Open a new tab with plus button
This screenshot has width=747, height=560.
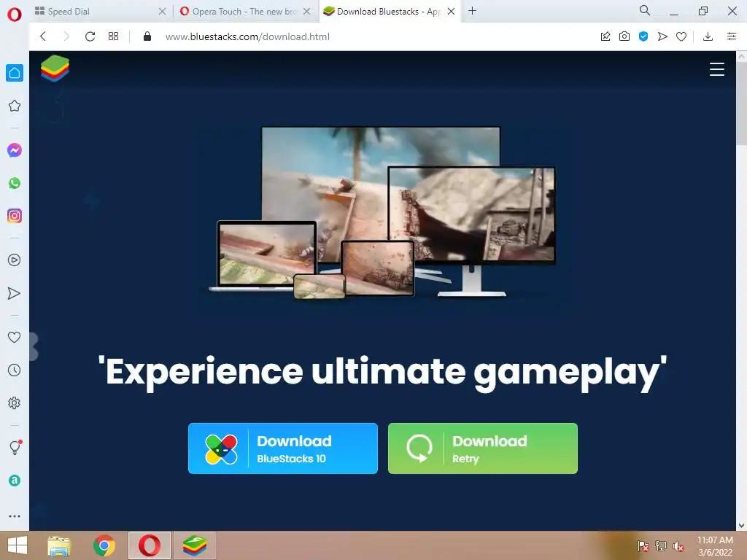point(472,11)
